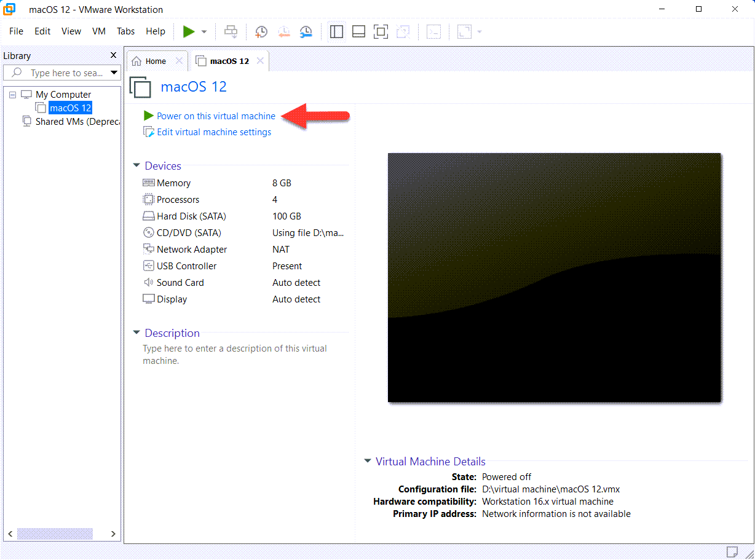Open the VM menu

pyautogui.click(x=98, y=31)
